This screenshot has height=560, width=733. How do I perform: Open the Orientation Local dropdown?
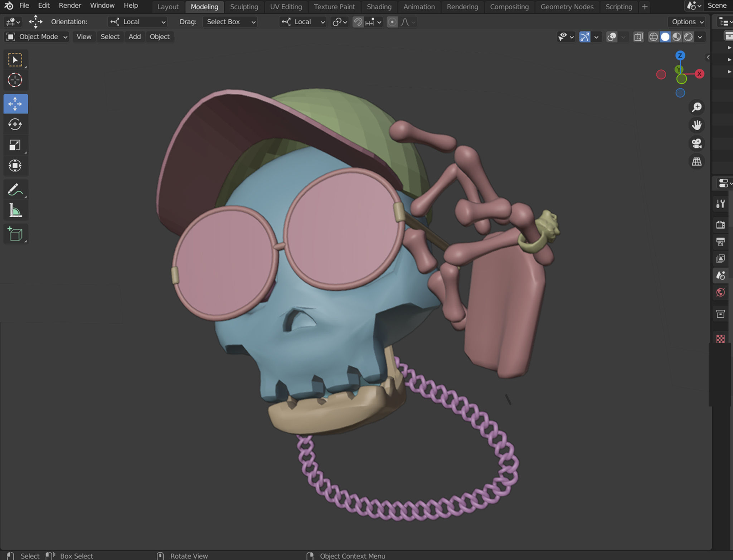138,22
